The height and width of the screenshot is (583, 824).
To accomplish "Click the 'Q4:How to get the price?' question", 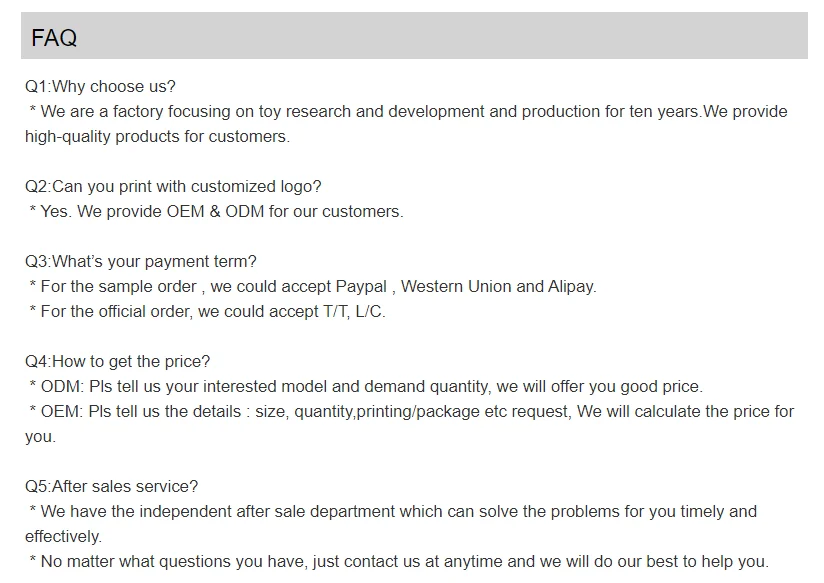I will (x=118, y=361).
